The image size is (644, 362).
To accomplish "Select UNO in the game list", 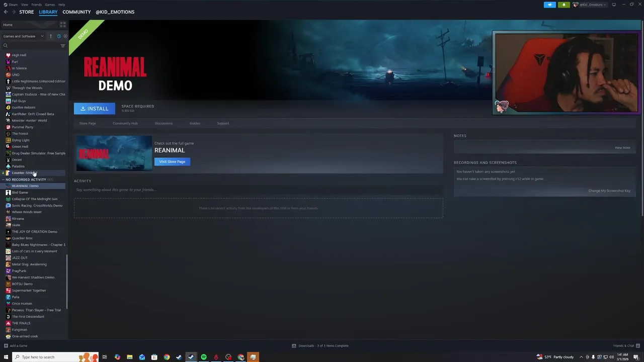I will tap(16, 74).
